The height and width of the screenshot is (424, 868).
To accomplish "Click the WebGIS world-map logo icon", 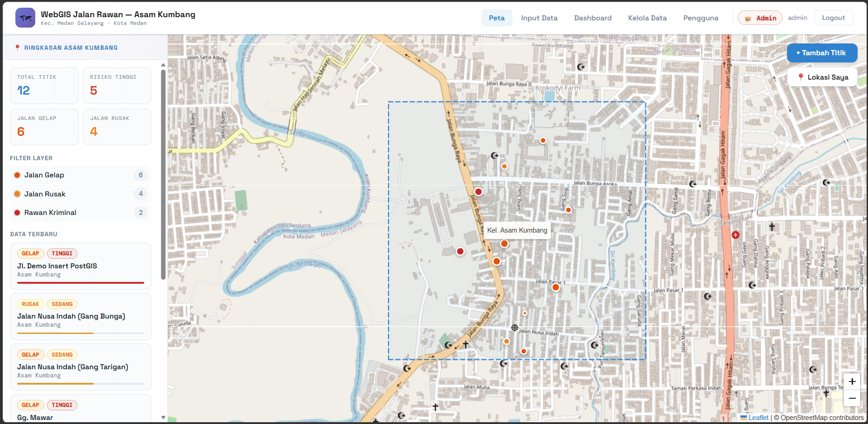I will coord(25,18).
